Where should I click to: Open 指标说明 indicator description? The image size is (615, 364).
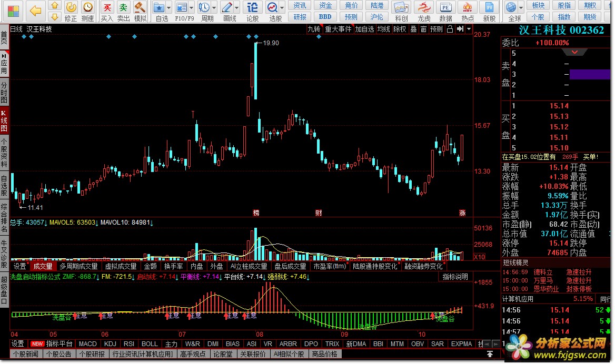point(455,277)
